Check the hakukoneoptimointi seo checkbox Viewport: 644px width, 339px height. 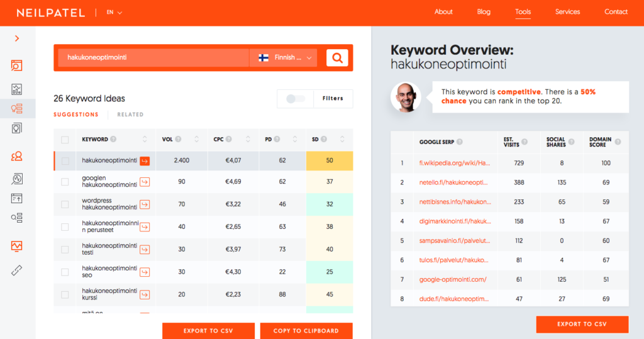(x=65, y=272)
